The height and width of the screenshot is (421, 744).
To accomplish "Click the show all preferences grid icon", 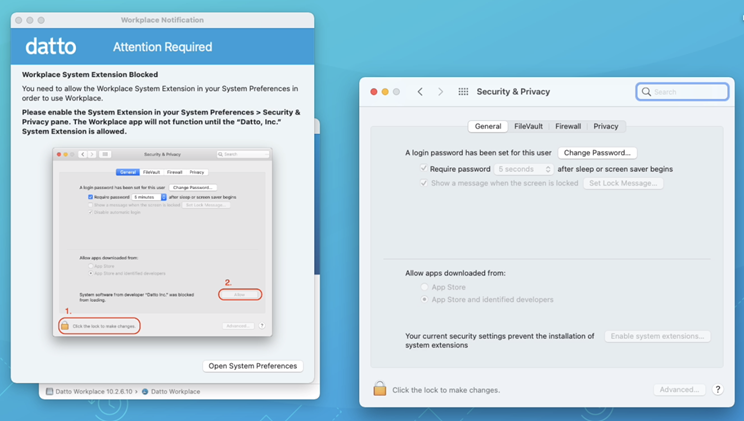I will click(463, 92).
